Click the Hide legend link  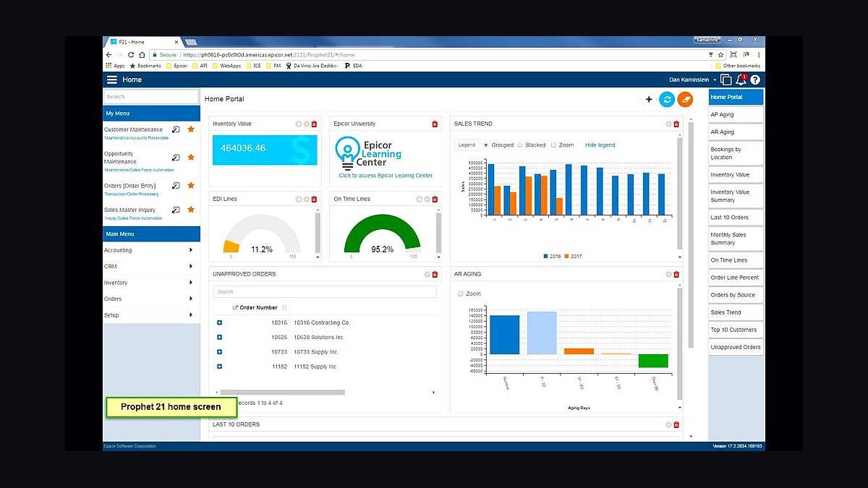click(600, 145)
